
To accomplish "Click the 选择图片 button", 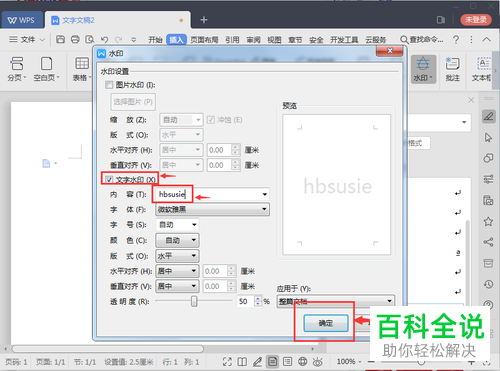I will point(133,101).
